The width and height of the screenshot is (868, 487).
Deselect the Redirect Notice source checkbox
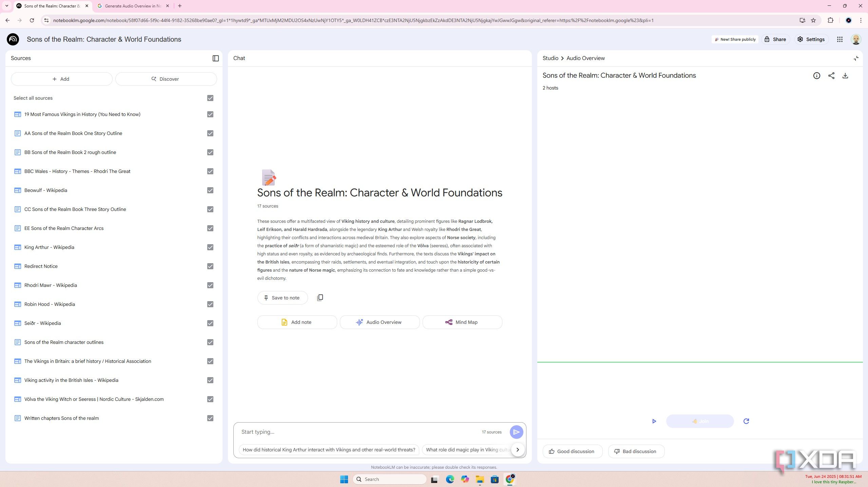click(x=210, y=266)
